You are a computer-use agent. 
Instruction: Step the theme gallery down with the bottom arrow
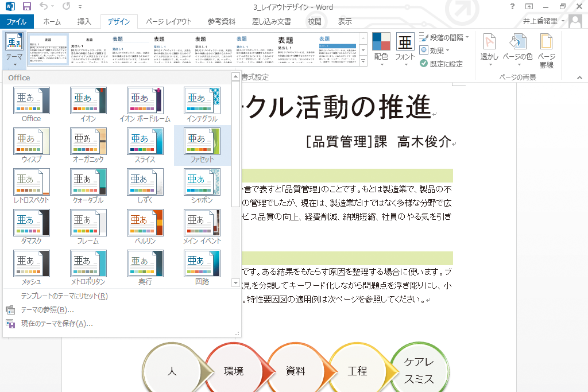tap(235, 283)
